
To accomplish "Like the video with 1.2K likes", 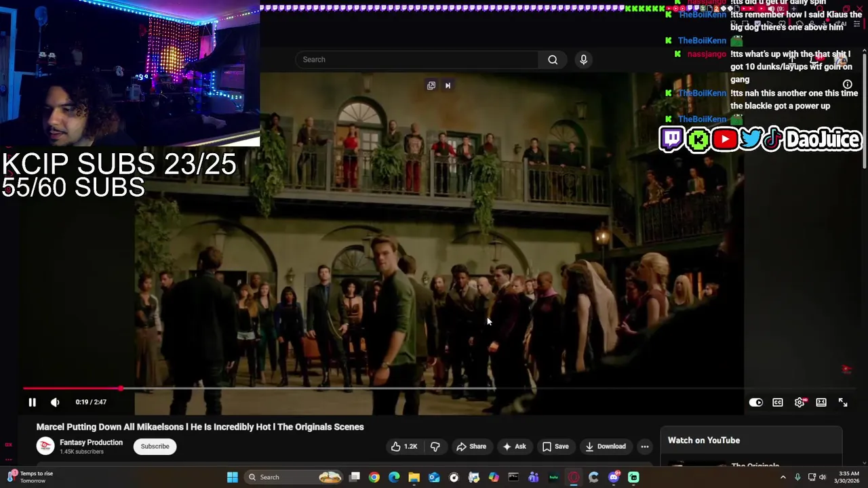I will pos(403,446).
